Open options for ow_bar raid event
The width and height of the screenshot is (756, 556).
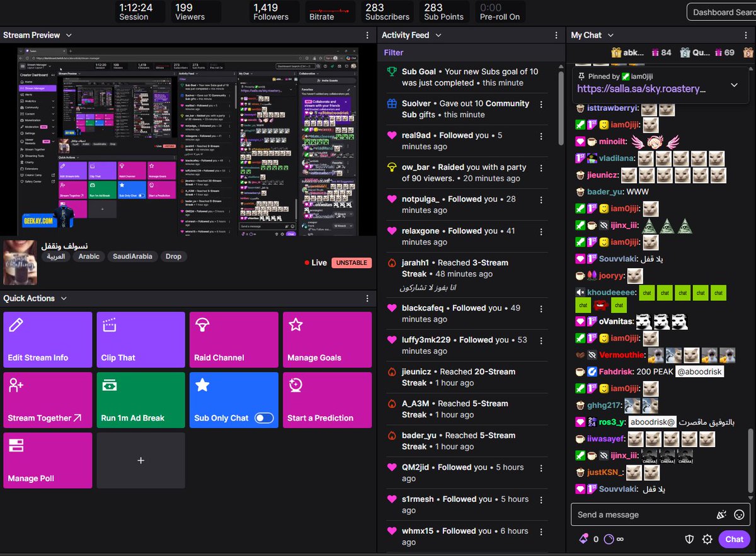tap(541, 168)
